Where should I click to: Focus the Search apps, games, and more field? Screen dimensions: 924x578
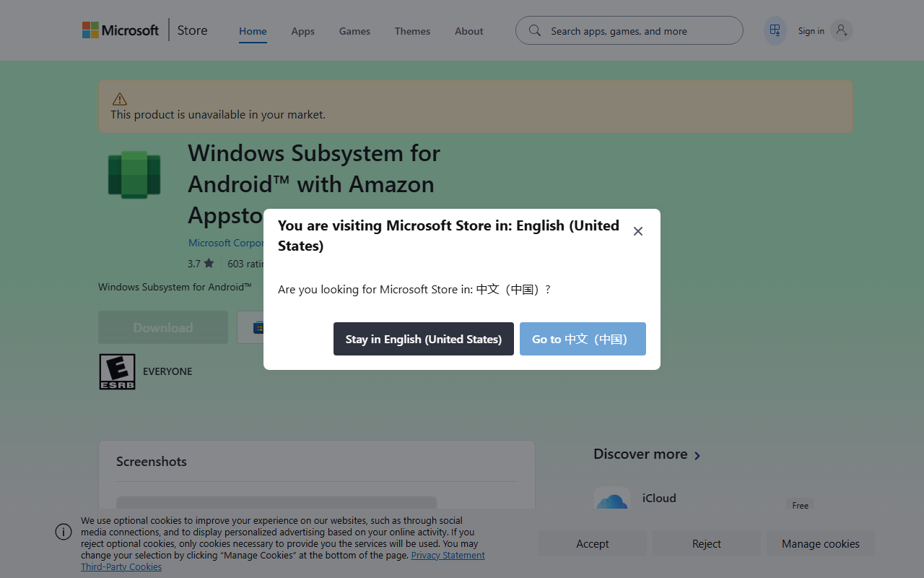(x=629, y=30)
